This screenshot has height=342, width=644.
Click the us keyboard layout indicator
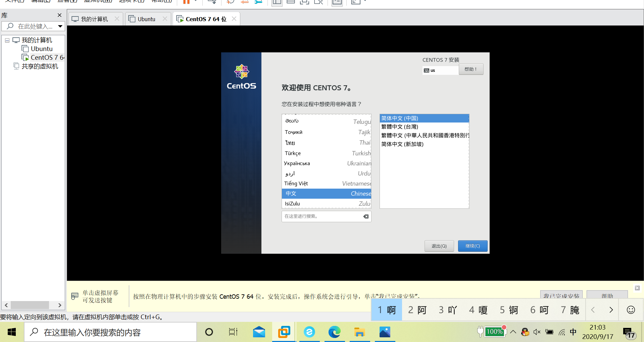click(x=440, y=70)
